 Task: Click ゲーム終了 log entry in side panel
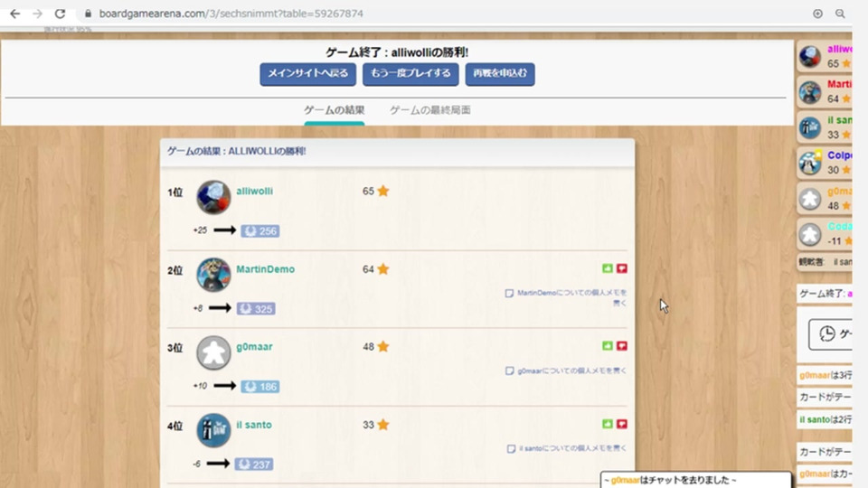[x=825, y=294]
